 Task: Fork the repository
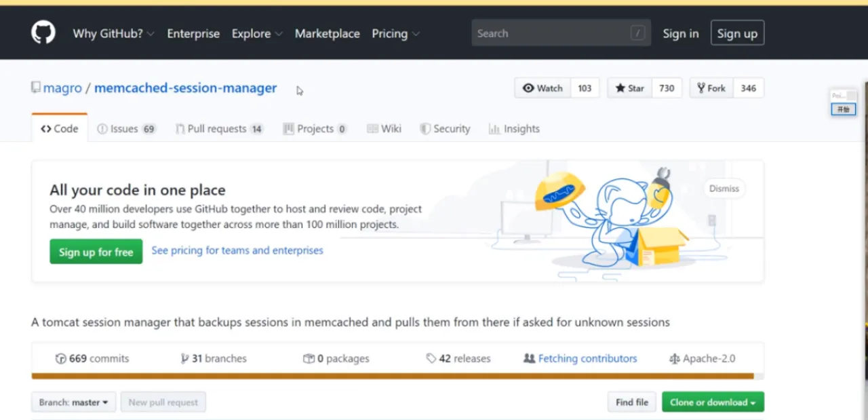[711, 88]
